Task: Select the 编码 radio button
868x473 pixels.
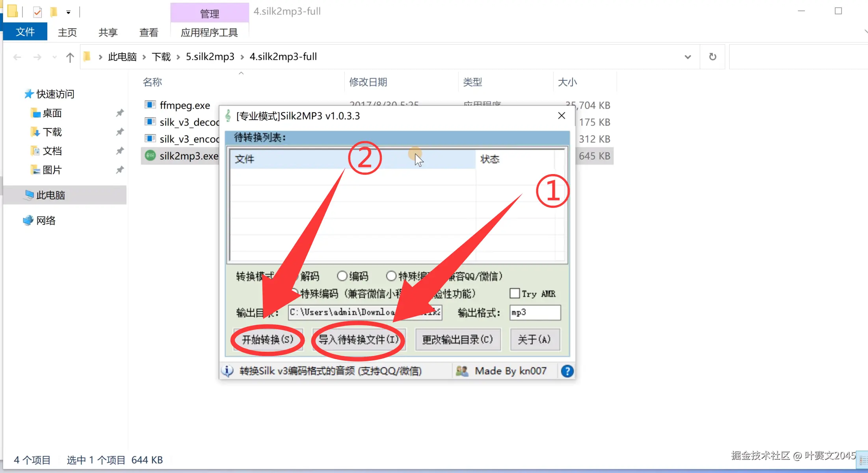Action: coord(342,276)
